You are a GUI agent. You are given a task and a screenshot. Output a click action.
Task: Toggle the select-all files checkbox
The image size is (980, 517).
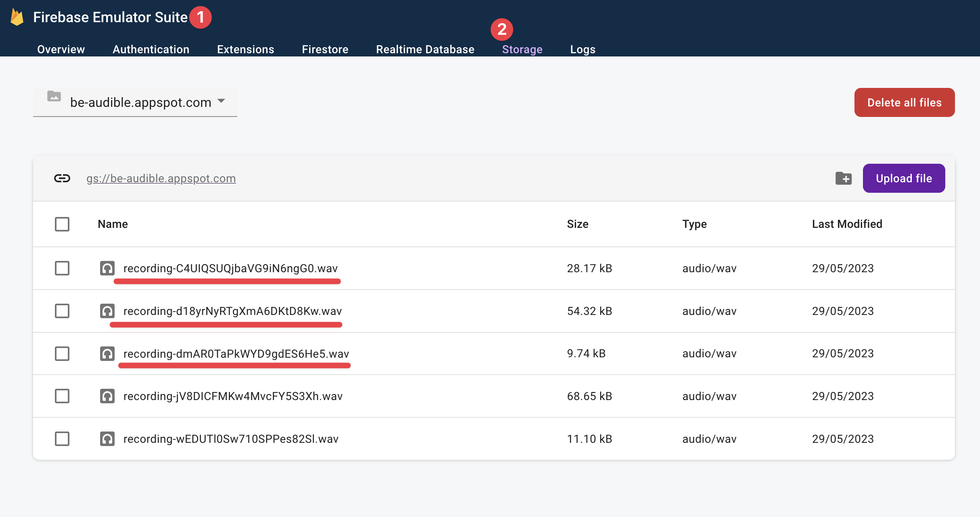coord(62,224)
